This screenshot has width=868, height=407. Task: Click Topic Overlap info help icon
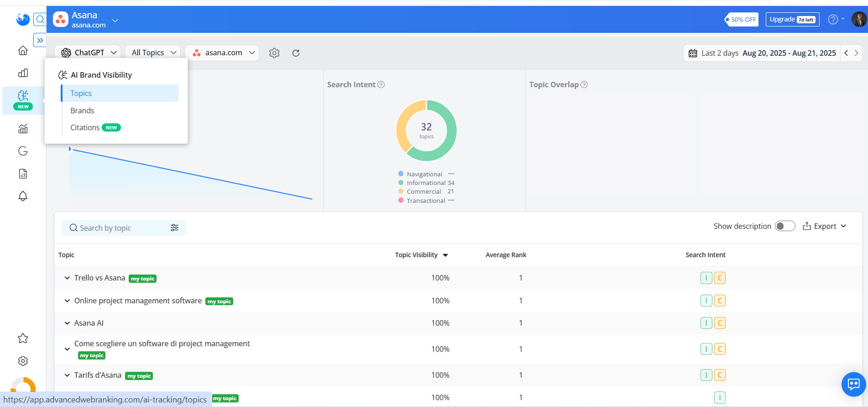coord(584,85)
